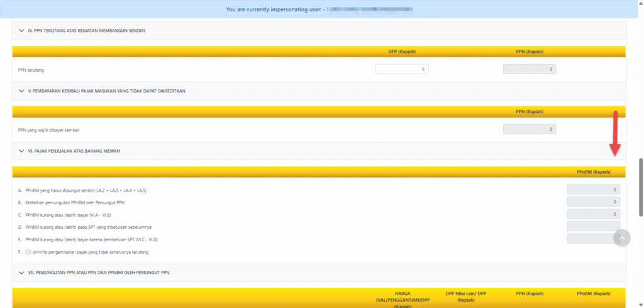Click the scroll-to-top round arrow button

pos(621,238)
